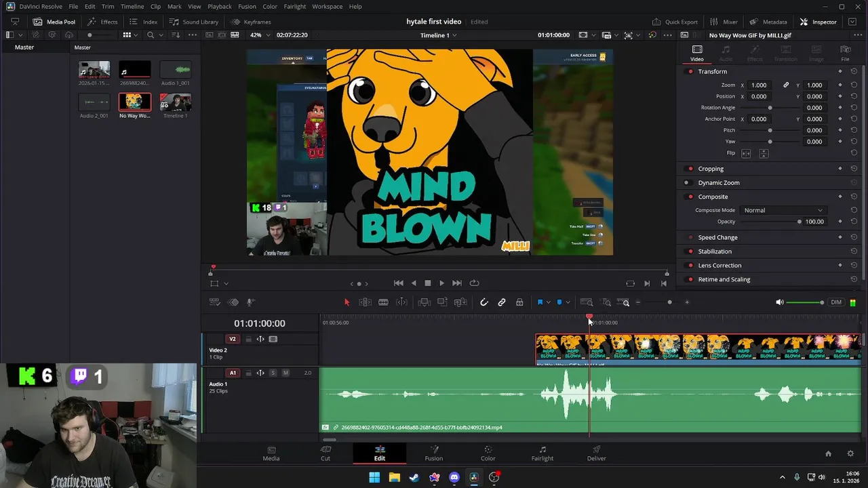Open the media pool search dropdown

pyautogui.click(x=160, y=35)
